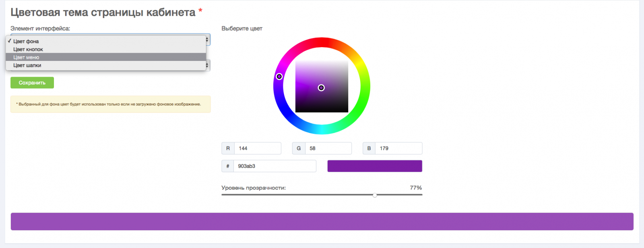
Task: Click the "Элемент интерфейса" dropdown arrow
Action: (x=208, y=40)
